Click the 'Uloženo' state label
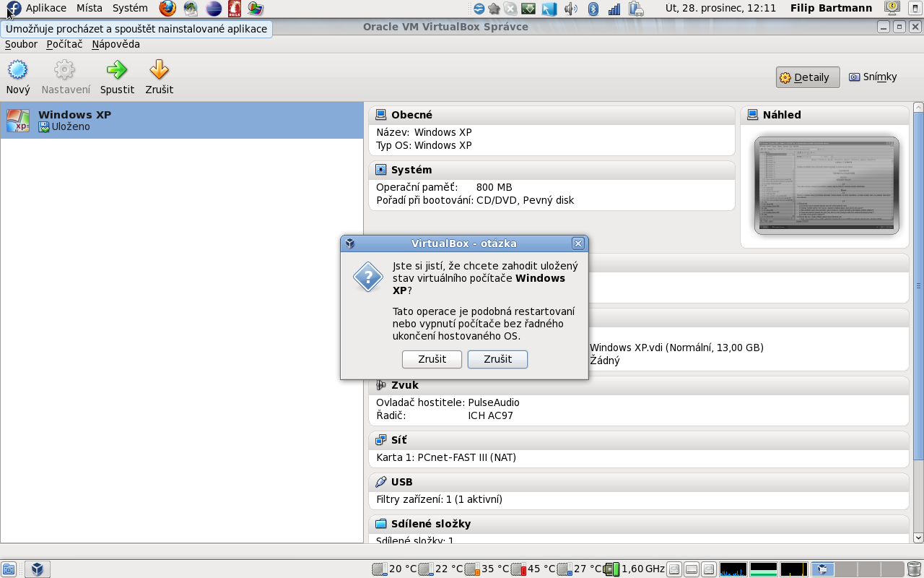924x578 pixels. pos(71,126)
